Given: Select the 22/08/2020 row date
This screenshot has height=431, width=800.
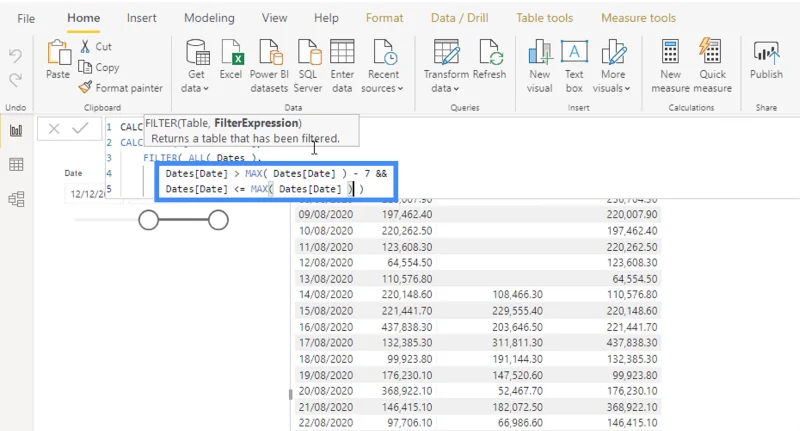Looking at the screenshot, I should click(326, 423).
